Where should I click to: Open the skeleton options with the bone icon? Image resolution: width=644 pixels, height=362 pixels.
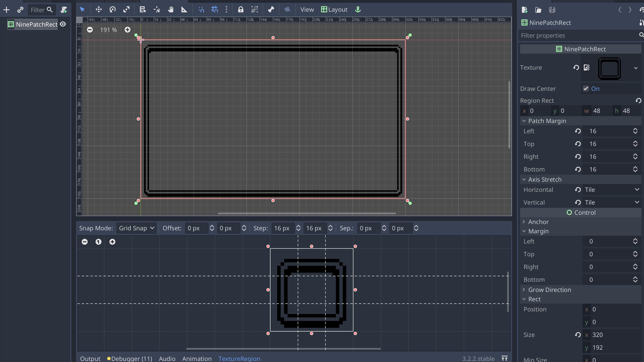click(271, 10)
